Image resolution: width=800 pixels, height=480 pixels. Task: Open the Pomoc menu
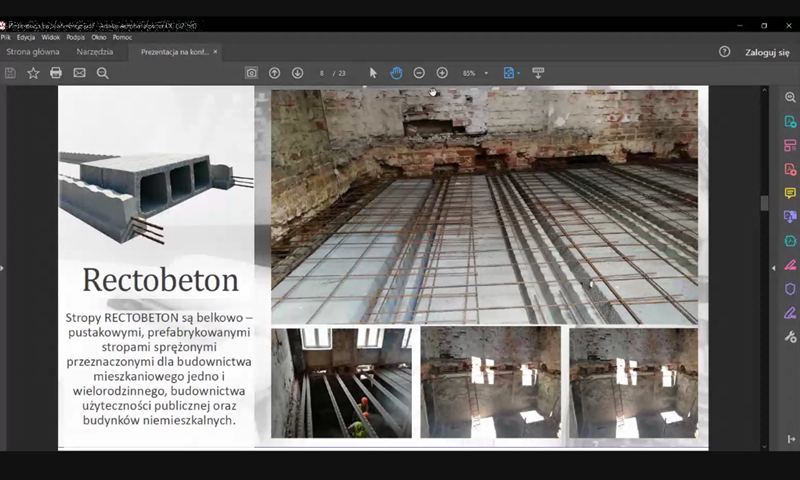[x=122, y=37]
